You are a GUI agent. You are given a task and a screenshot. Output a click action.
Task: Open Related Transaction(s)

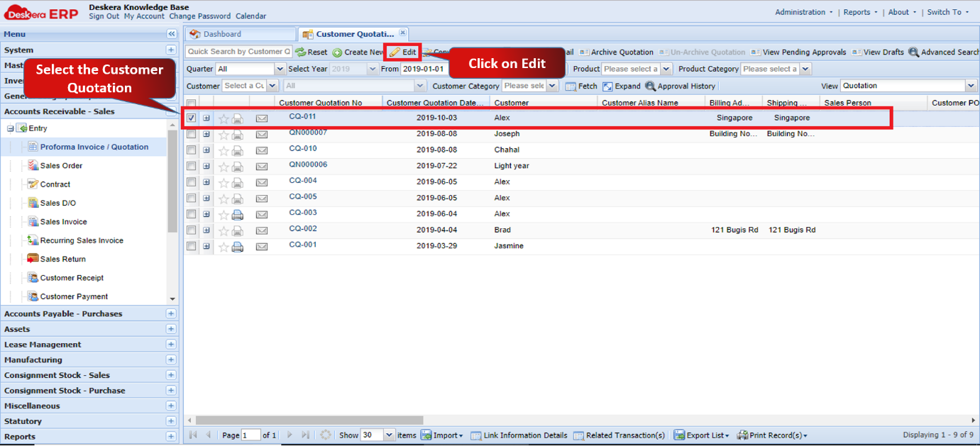pos(619,435)
